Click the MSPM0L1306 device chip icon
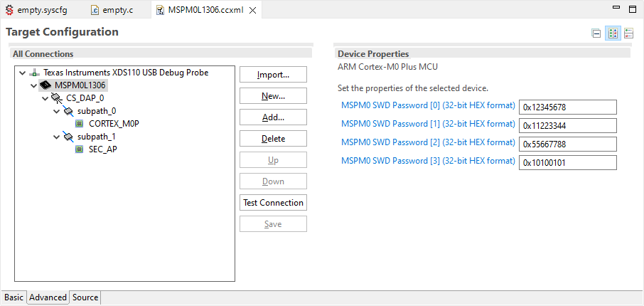 (45, 85)
